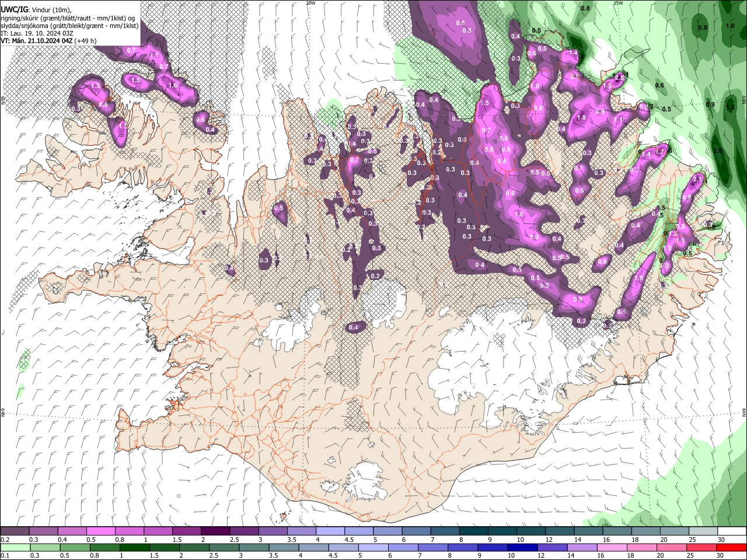Select the "Vindur (10m)" header text
The image size is (747, 560).
[50, 9]
